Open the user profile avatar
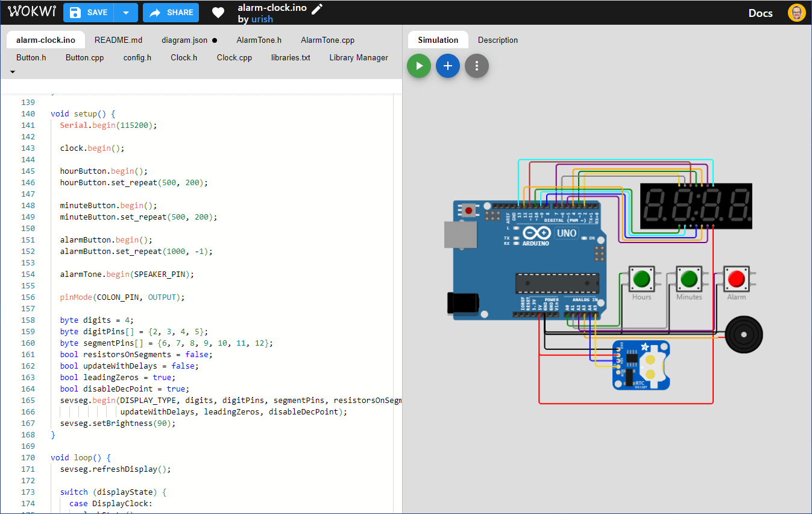Viewport: 812px width, 514px height. click(x=796, y=13)
